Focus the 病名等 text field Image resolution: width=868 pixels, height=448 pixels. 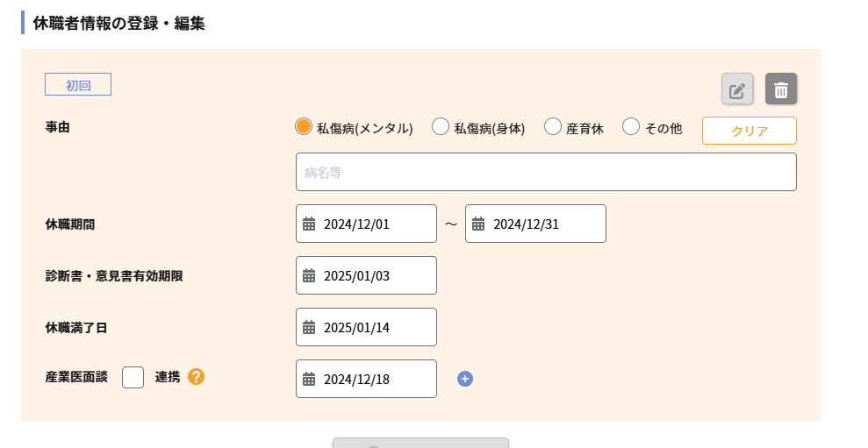coord(546,172)
